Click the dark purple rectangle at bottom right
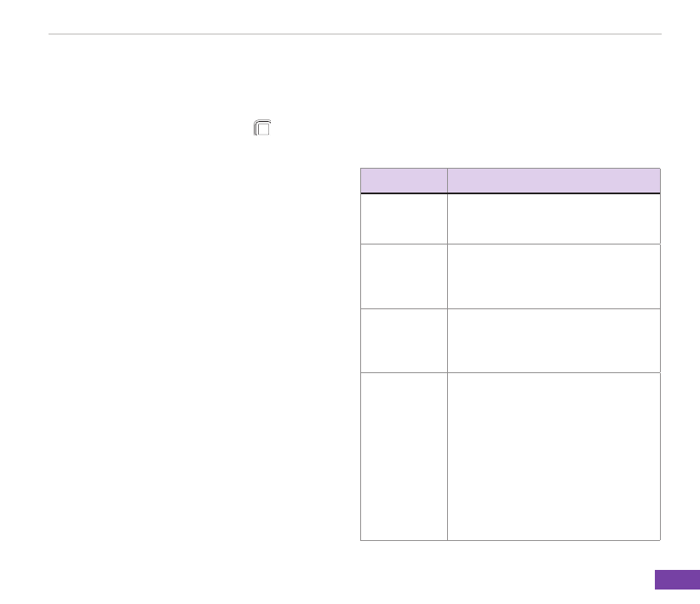The image size is (700, 604). 677,579
